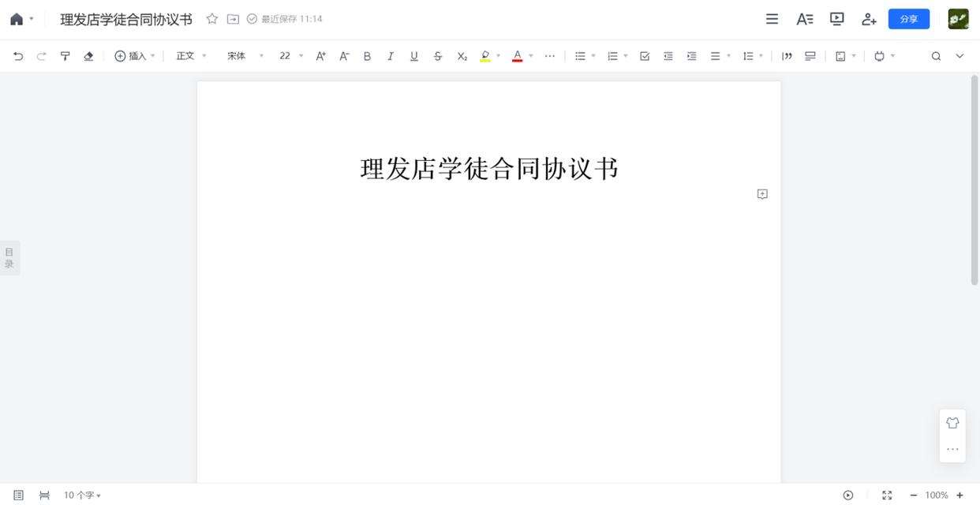Viewport: 980px width, 505px height.
Task: Decrease the font size with A-
Action: (344, 56)
